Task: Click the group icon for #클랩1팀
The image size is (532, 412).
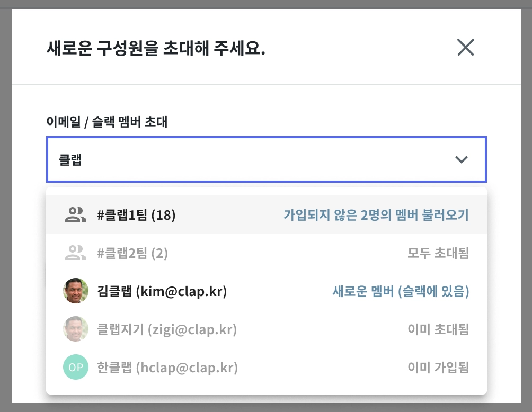Action: point(75,214)
